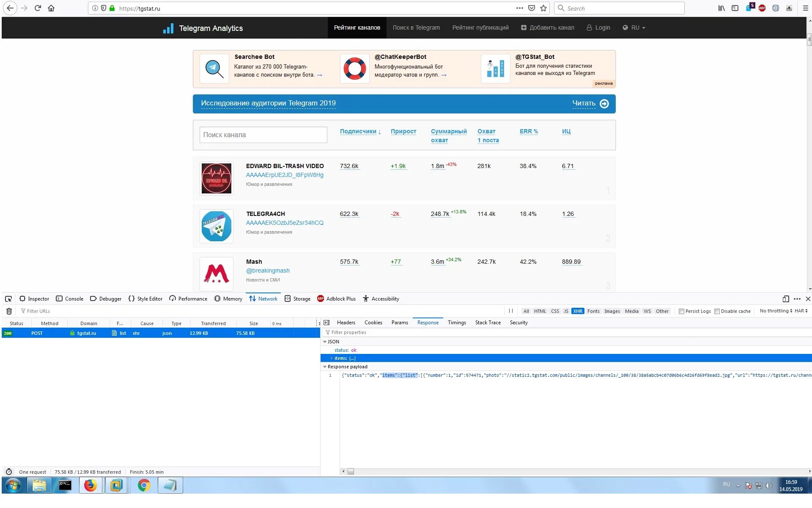Viewport: 812px width, 508px height.
Task: Click the Рейтинг каналов menu item
Action: pos(357,28)
